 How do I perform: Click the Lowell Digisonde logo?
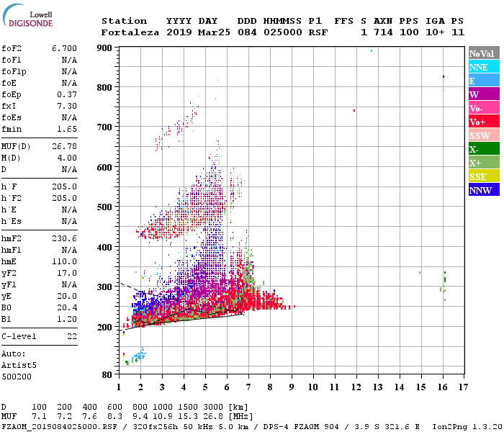click(27, 16)
